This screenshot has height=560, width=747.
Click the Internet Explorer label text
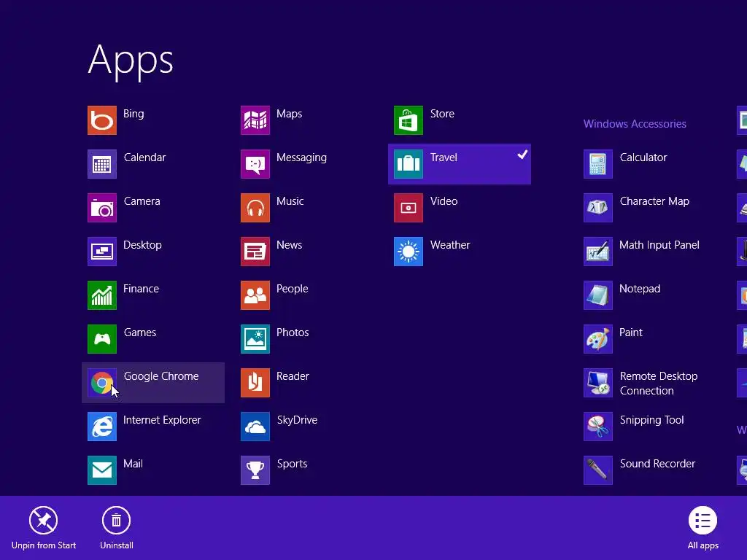(x=162, y=420)
